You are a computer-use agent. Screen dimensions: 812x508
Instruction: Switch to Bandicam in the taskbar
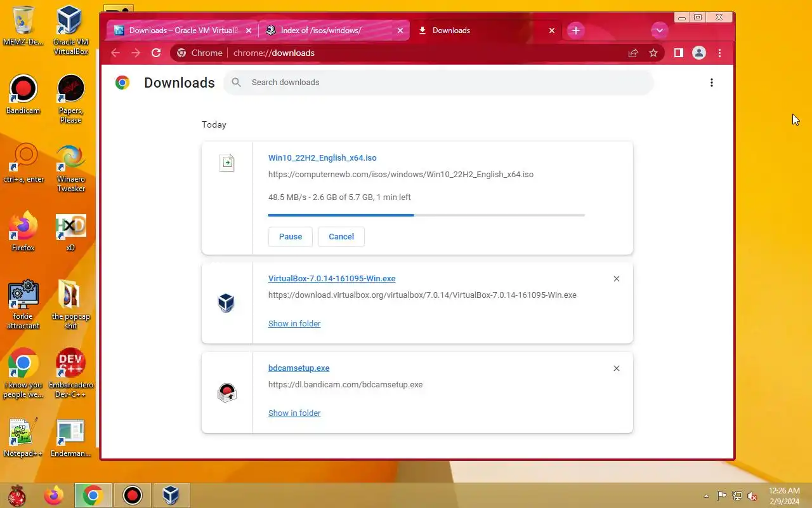point(132,495)
